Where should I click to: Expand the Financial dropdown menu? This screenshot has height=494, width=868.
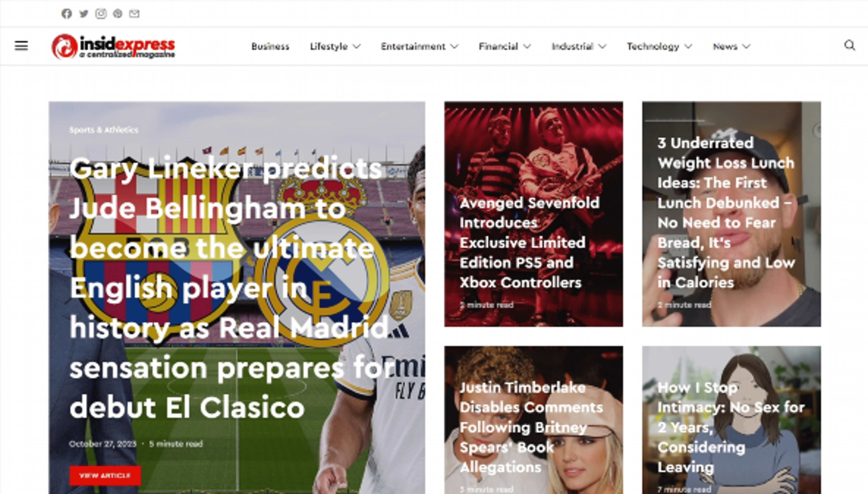tap(505, 46)
